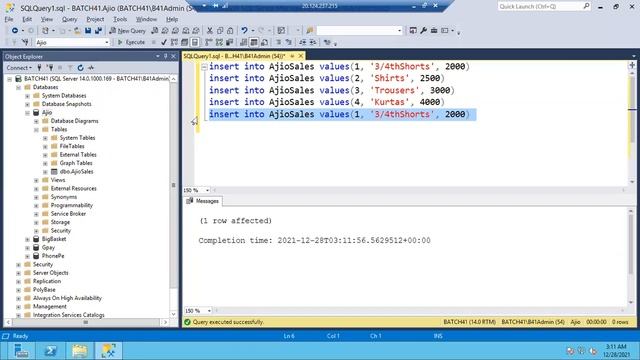
Task: Open the Messages pane 150 % zoom dropdown
Action: 209,311
